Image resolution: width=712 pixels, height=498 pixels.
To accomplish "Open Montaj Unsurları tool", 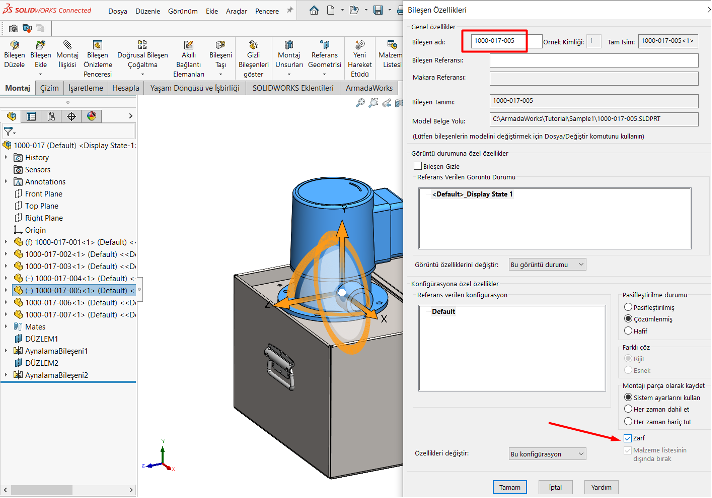I will click(x=289, y=45).
